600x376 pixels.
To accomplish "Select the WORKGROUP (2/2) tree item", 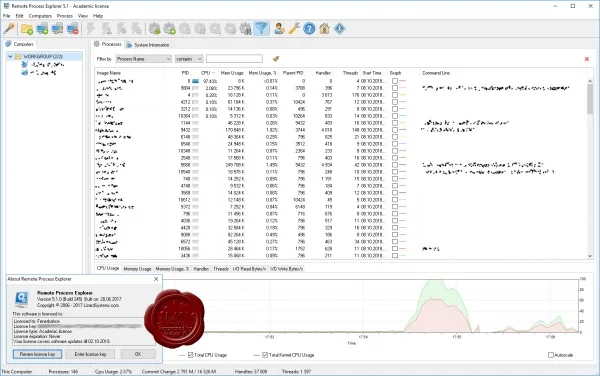I will point(43,57).
